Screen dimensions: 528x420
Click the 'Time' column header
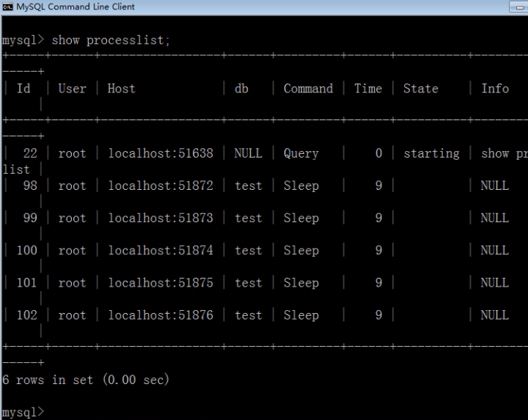[368, 89]
